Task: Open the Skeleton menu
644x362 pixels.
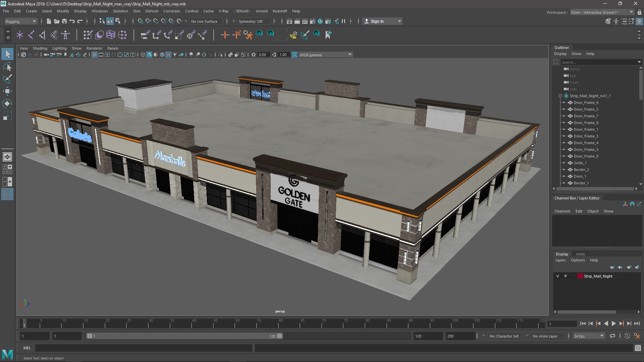Action: (x=120, y=11)
